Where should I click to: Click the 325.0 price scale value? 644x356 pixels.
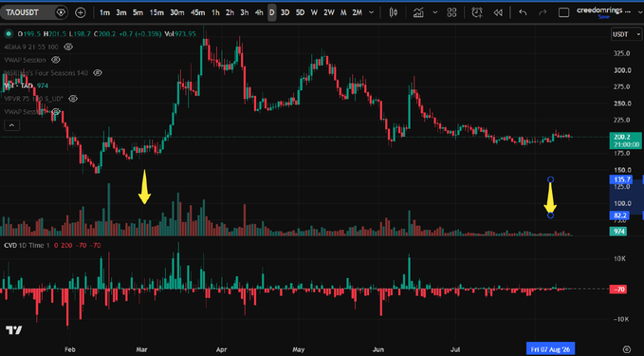tap(622, 53)
